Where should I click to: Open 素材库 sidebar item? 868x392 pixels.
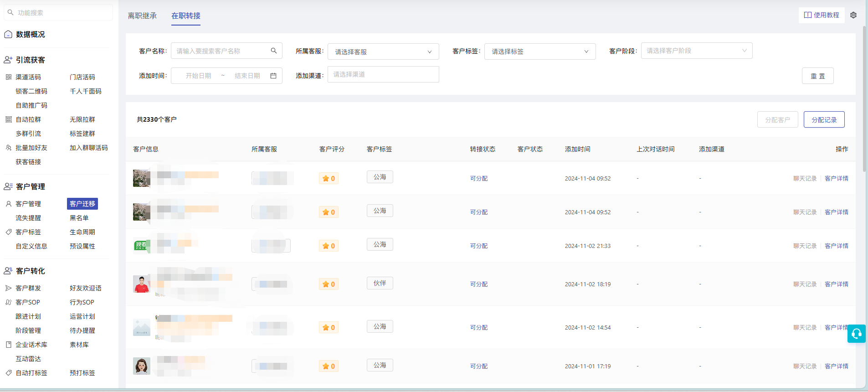tap(79, 345)
